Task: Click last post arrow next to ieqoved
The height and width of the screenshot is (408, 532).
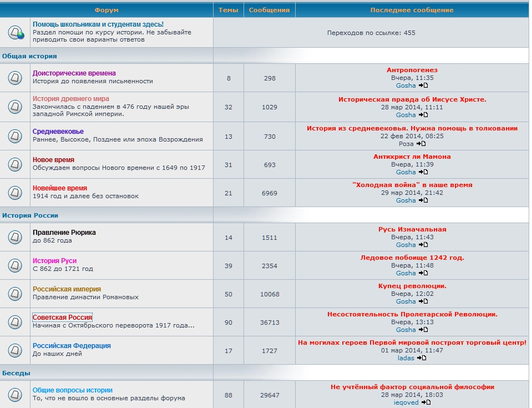Action: [426, 402]
